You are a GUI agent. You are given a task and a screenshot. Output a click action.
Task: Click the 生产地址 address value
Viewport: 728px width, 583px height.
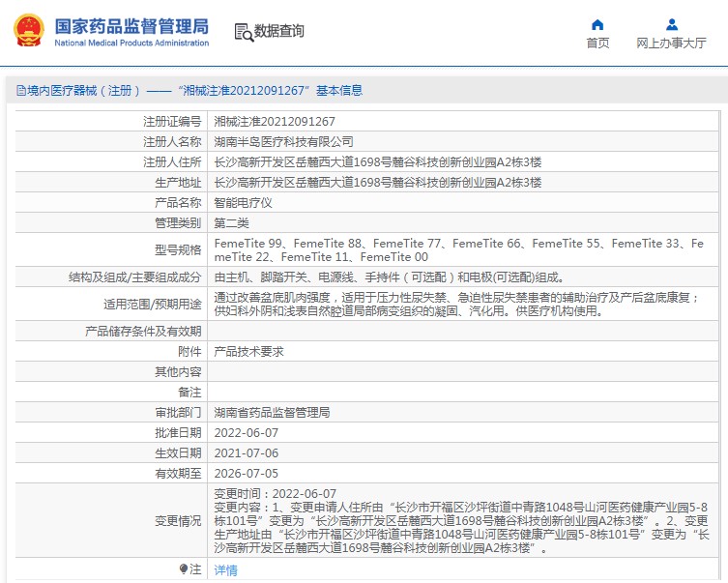click(378, 183)
